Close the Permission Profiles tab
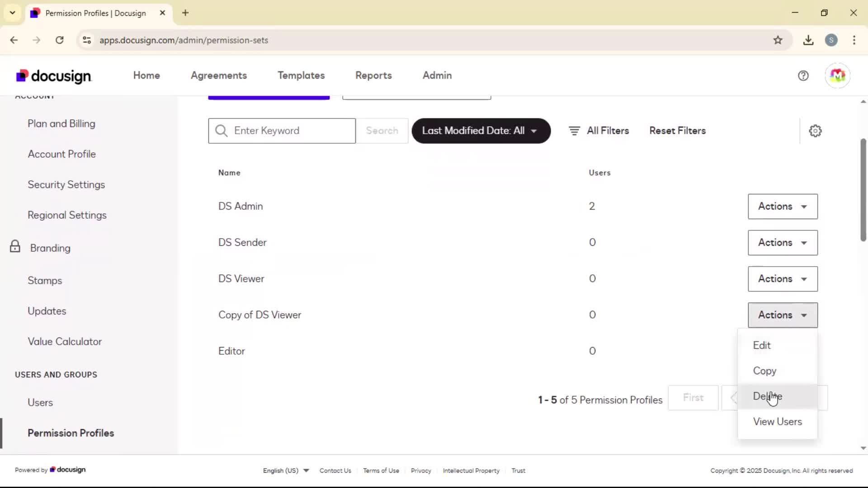The image size is (868, 488). (162, 13)
